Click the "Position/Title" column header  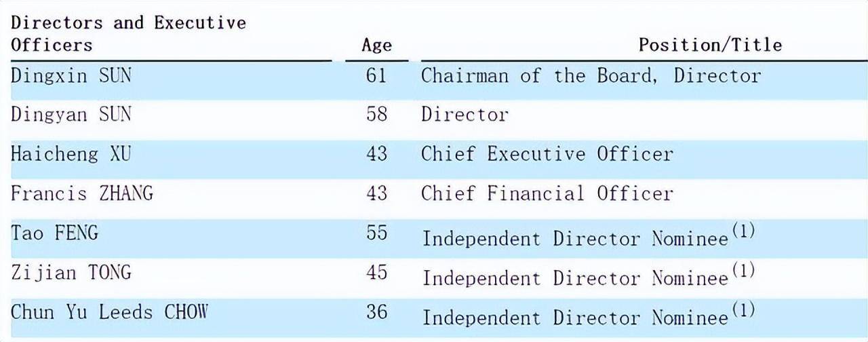(709, 45)
